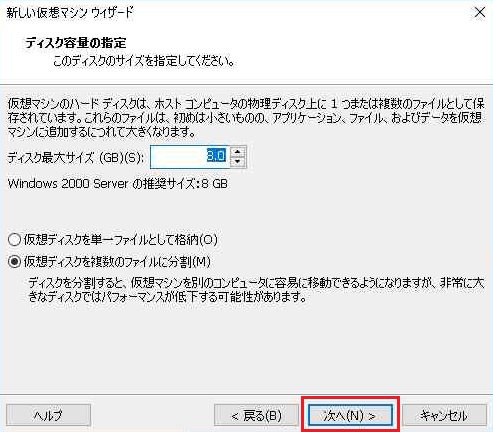The height and width of the screenshot is (432, 493).
Task: Click the 仮想ディスクを単一ファイルとして格納(O) label
Action: [x=120, y=240]
